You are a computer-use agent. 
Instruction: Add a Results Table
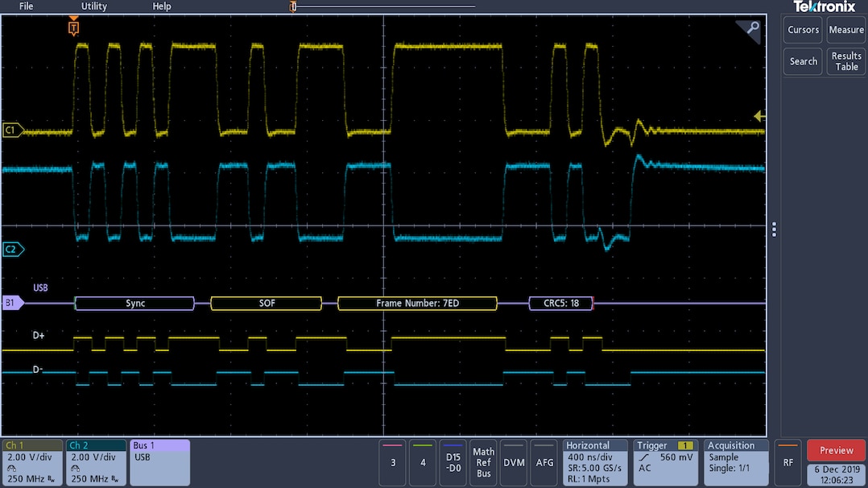point(846,61)
